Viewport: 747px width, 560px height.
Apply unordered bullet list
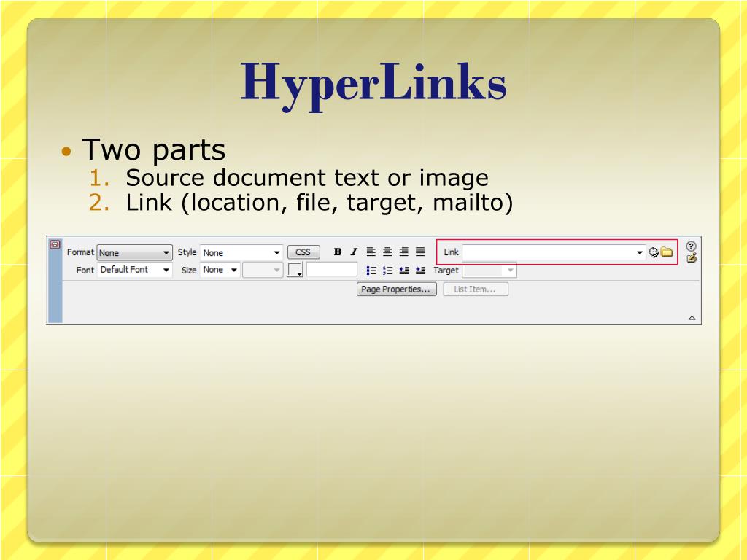click(x=371, y=271)
